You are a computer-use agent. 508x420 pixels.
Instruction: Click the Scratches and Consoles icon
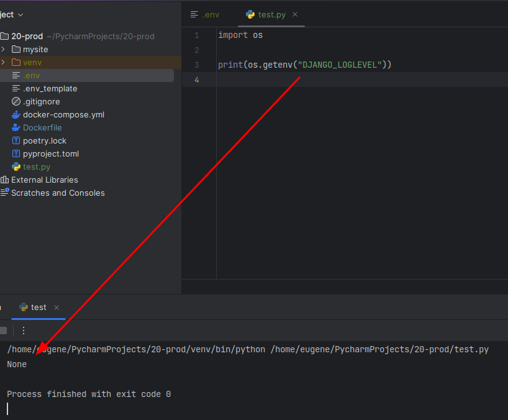[x=4, y=193]
